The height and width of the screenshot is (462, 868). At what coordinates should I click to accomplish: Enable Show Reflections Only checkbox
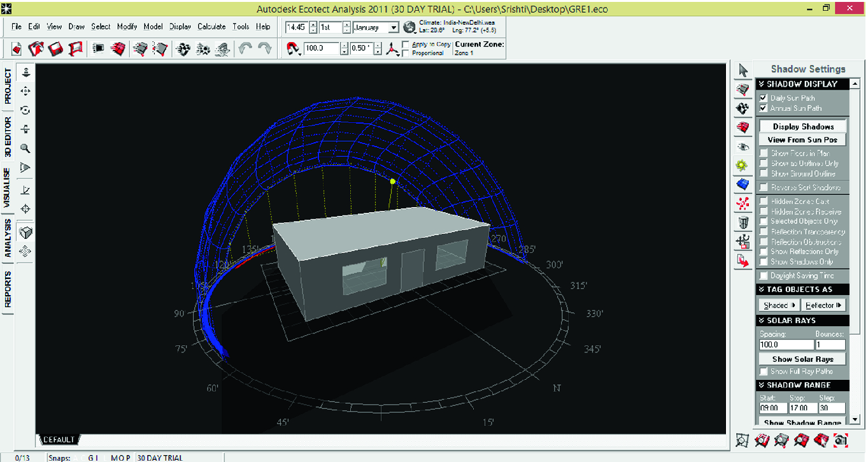click(764, 252)
